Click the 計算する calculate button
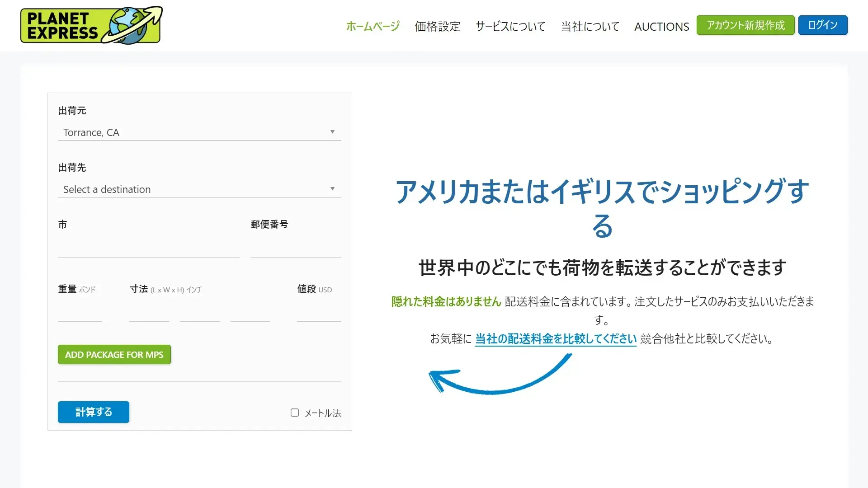868x488 pixels. pyautogui.click(x=94, y=412)
